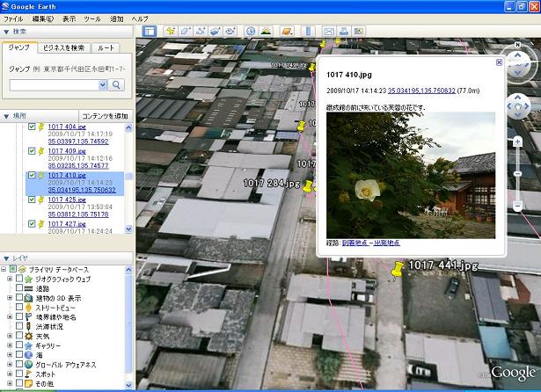The height and width of the screenshot is (392, 541).
Task: Click in the jump search input field
Action: pyautogui.click(x=55, y=84)
